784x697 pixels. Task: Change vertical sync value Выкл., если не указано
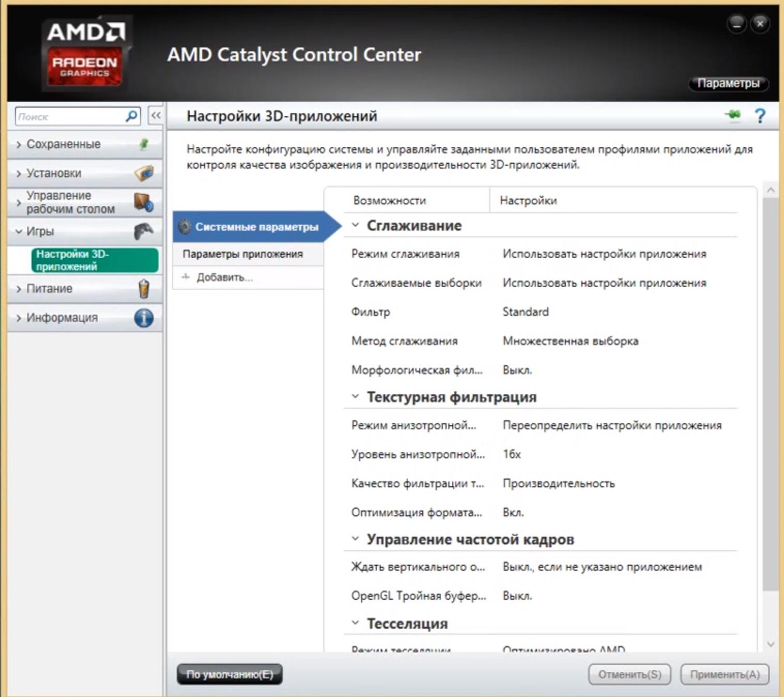tap(602, 567)
